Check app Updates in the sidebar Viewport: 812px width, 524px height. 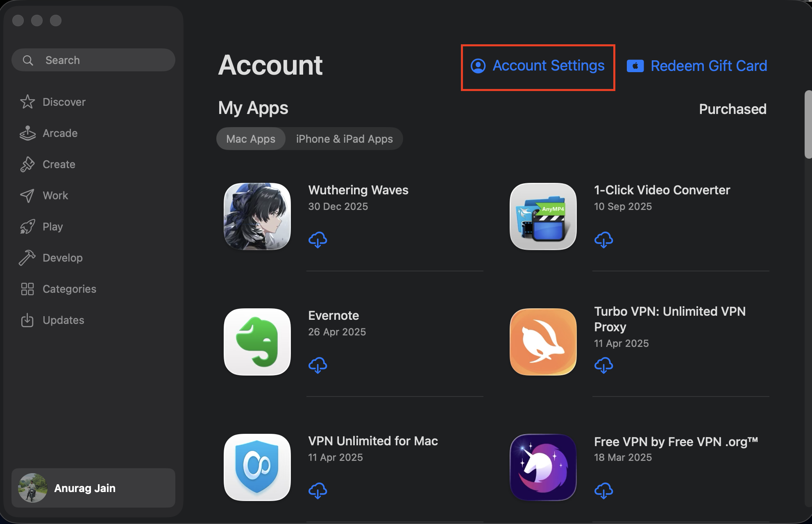click(x=63, y=320)
